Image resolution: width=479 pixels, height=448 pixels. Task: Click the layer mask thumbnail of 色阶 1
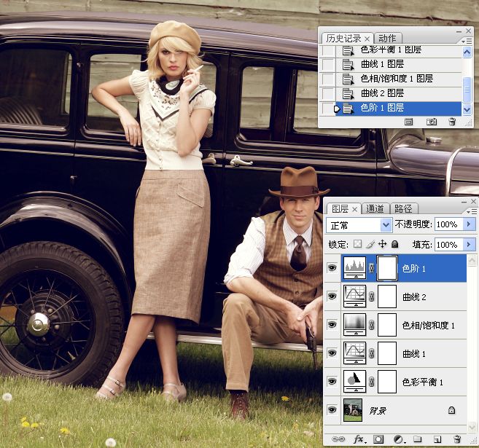pos(387,268)
